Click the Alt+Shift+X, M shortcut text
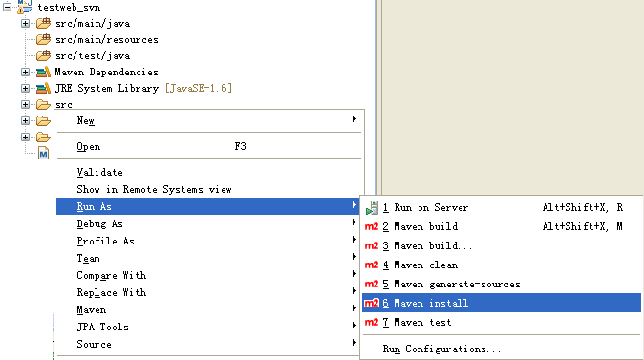The image size is (644, 360). (583, 226)
